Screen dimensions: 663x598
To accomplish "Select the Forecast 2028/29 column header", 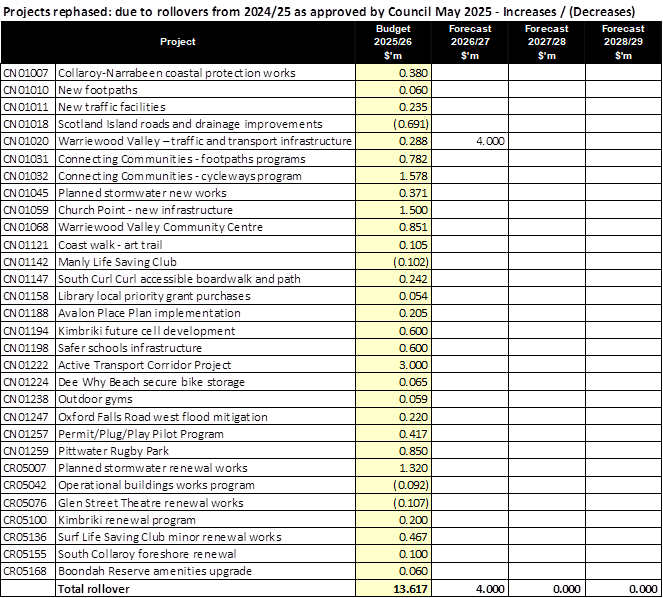I will [x=623, y=42].
